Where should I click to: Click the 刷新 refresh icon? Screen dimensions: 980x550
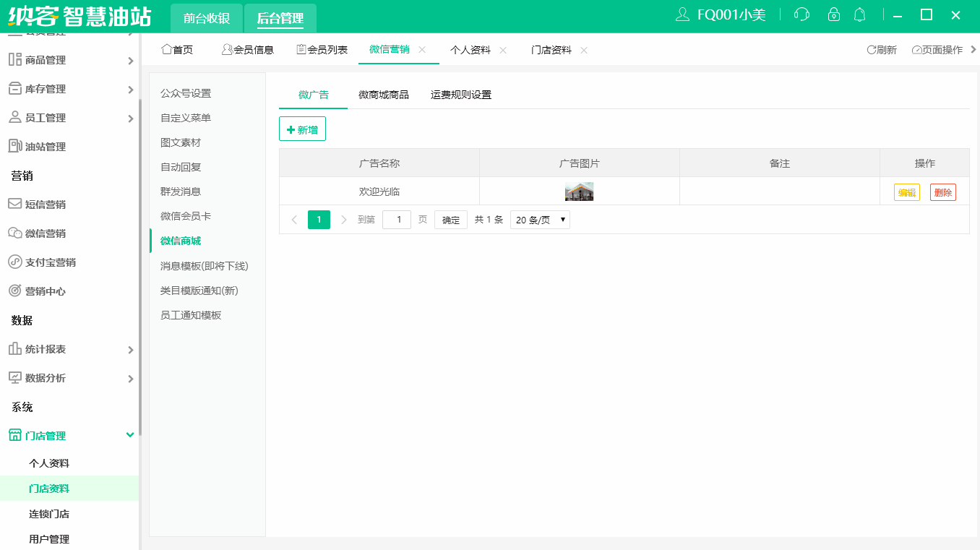(x=871, y=50)
